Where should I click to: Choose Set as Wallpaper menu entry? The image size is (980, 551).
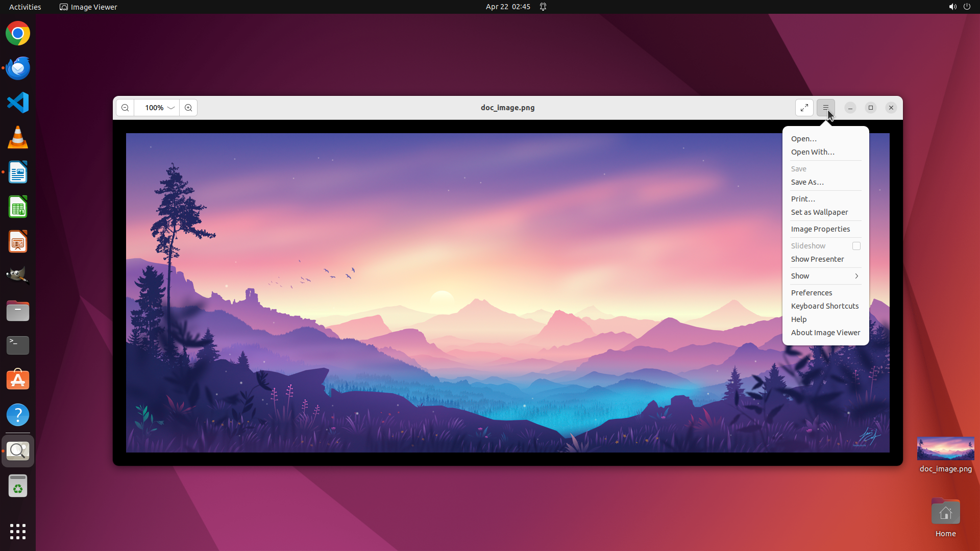819,212
